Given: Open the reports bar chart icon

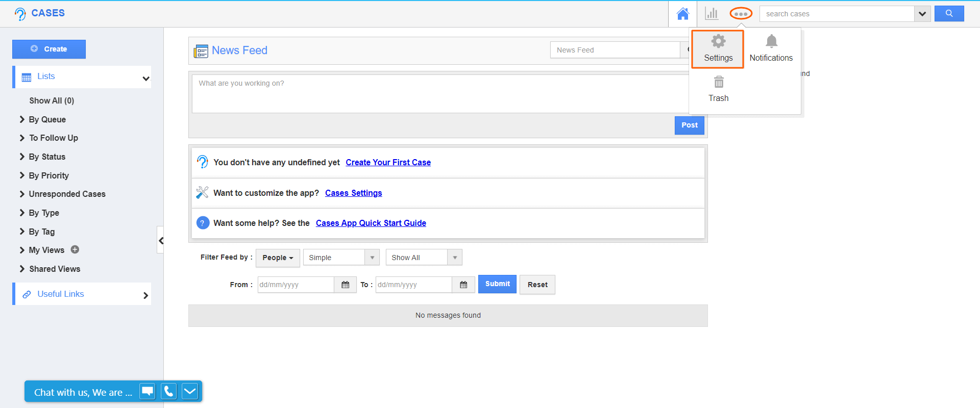Looking at the screenshot, I should (x=712, y=14).
